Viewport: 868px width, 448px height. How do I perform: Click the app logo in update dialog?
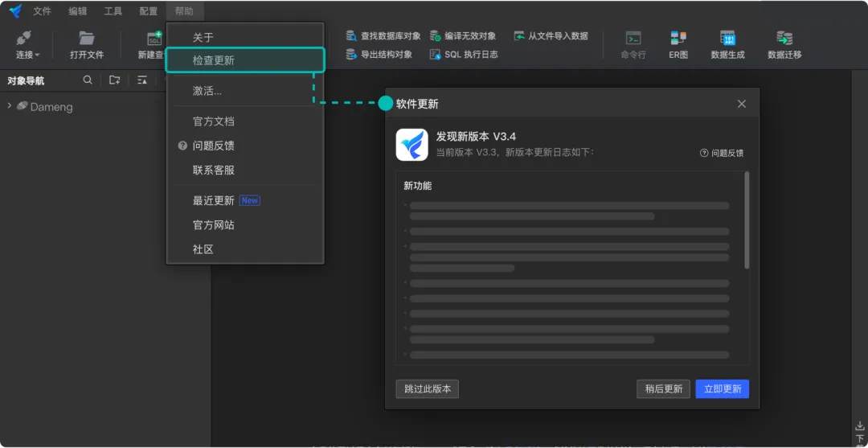(x=411, y=145)
